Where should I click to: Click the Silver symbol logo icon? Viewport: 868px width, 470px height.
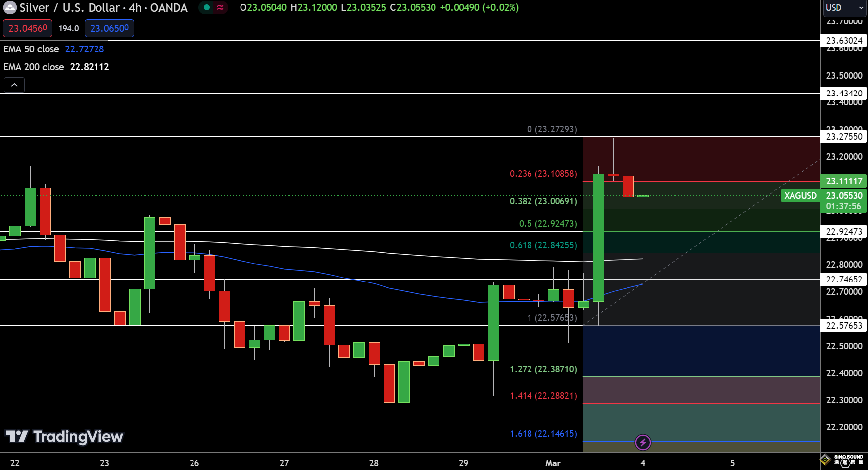tap(10, 8)
